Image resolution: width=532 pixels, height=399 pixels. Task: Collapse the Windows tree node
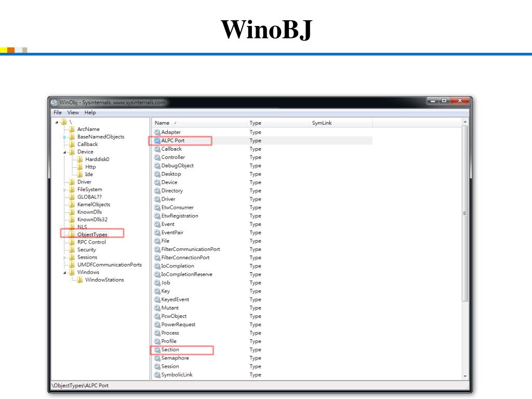tap(64, 272)
